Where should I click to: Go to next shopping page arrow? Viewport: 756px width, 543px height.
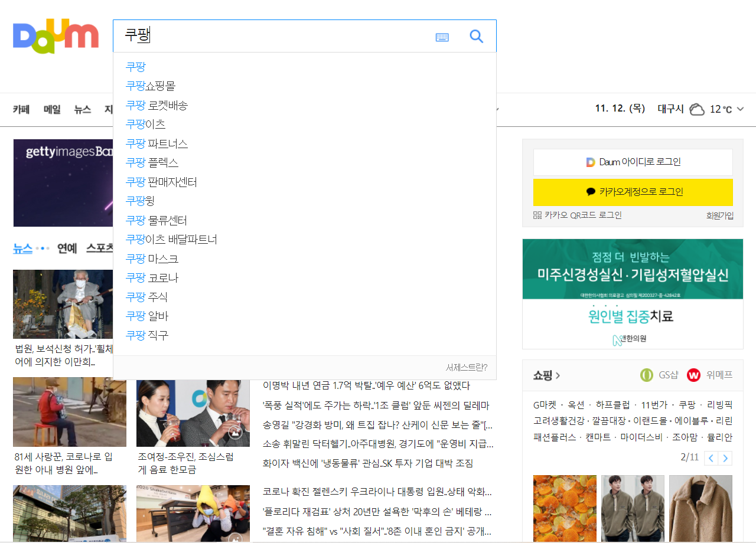pyautogui.click(x=726, y=458)
